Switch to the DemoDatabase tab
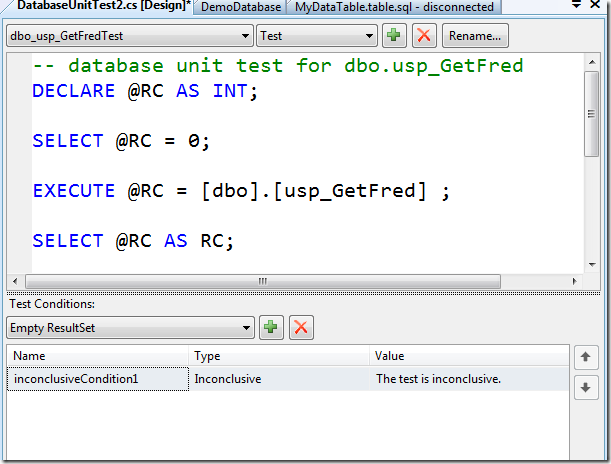This screenshot has width=611, height=464. (241, 7)
